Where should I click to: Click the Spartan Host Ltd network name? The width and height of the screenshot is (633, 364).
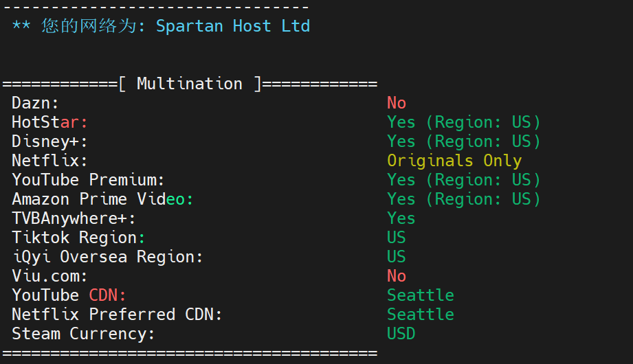tap(233, 26)
